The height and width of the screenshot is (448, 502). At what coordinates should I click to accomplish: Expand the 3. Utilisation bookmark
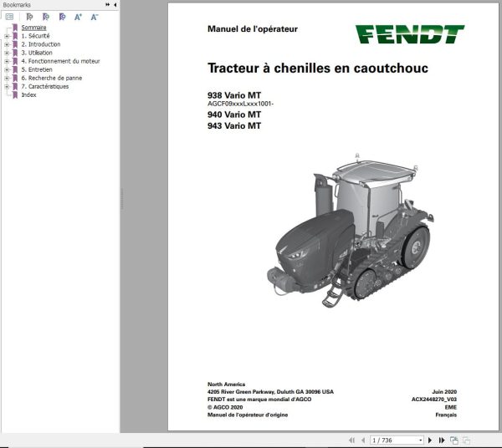7,53
